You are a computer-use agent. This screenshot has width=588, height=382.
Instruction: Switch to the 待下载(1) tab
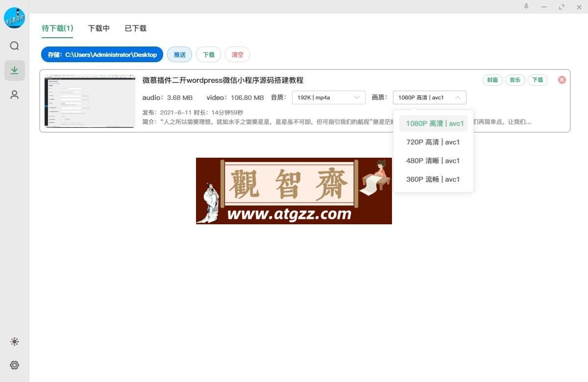click(57, 28)
